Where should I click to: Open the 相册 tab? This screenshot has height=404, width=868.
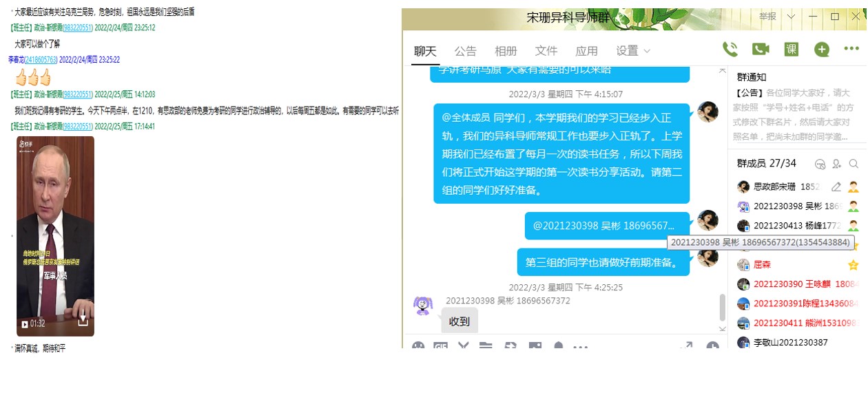coord(506,51)
